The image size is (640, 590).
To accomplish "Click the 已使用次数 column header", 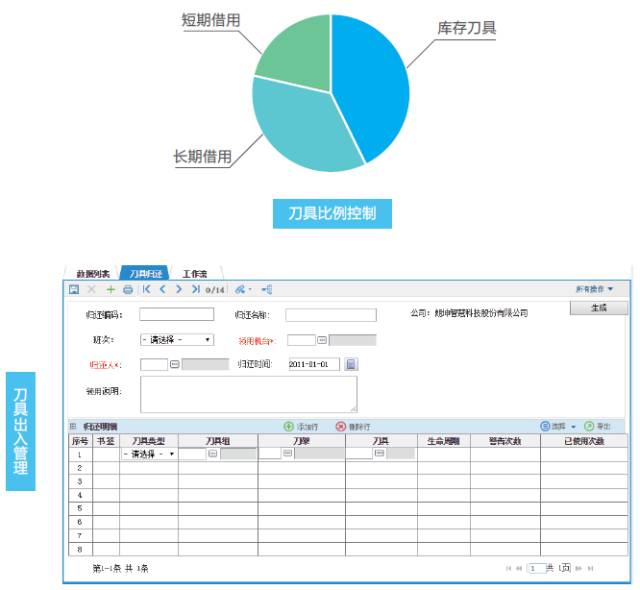I will (x=584, y=441).
